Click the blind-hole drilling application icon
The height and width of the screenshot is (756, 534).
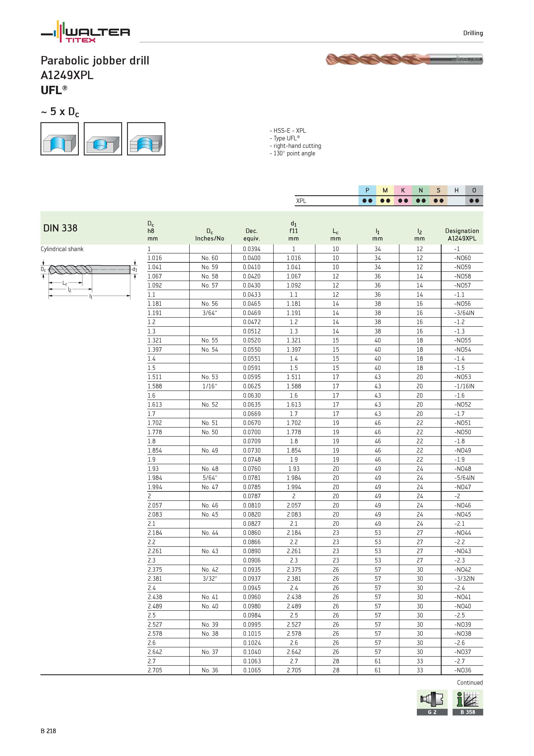click(103, 139)
